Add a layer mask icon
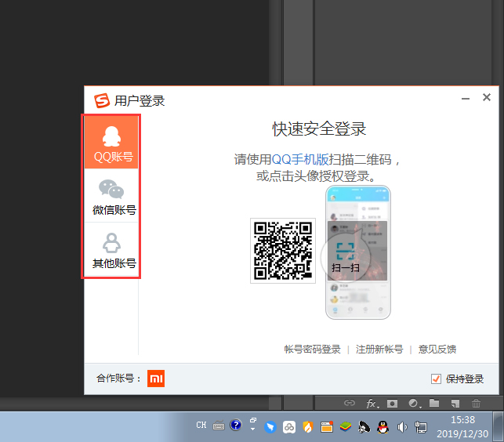The width and height of the screenshot is (504, 442). [393, 404]
